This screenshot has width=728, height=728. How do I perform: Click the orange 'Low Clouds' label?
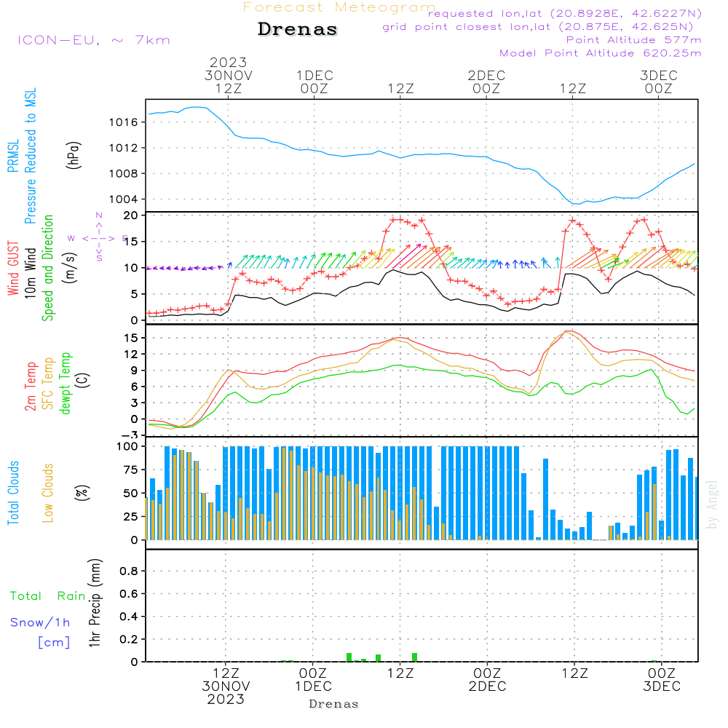48,493
